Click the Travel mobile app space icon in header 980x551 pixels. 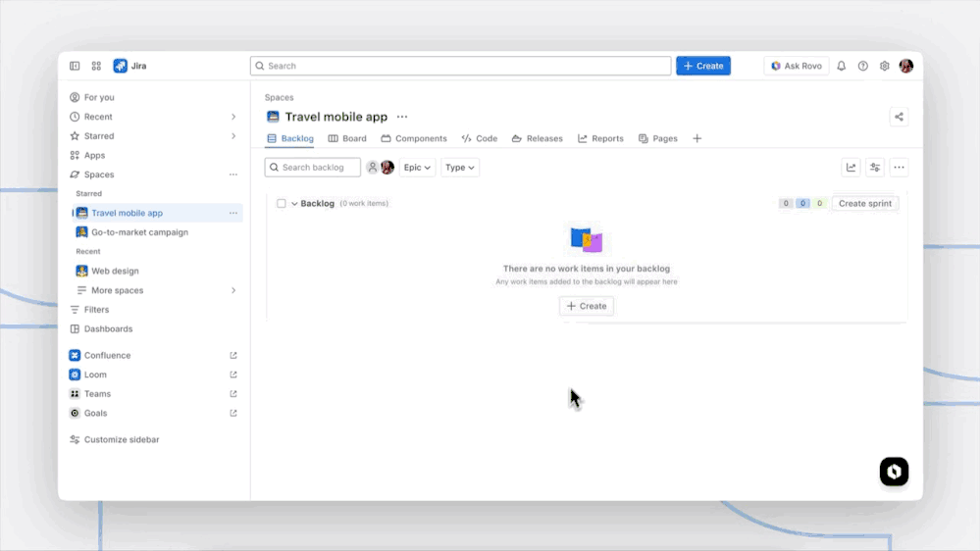coord(273,117)
